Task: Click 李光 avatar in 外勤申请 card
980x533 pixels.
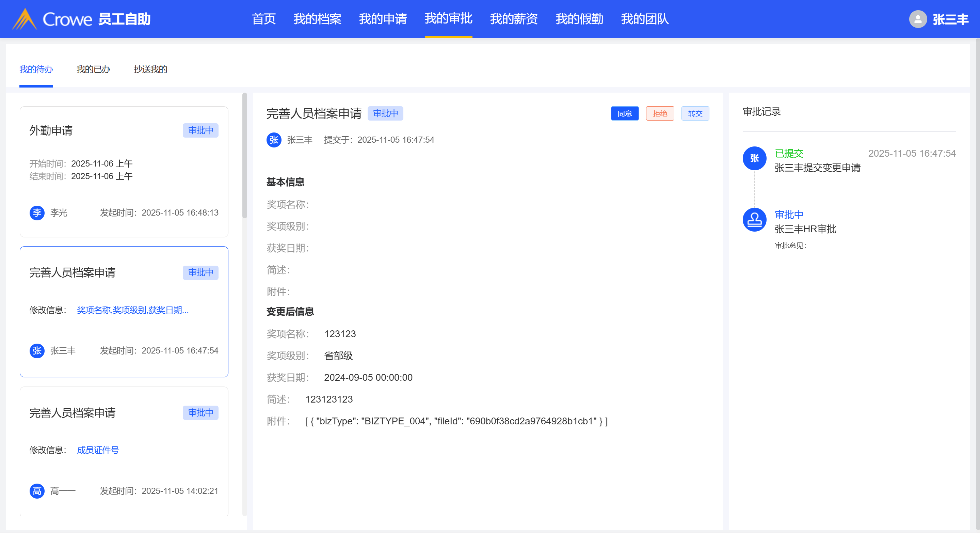Action: coord(37,213)
